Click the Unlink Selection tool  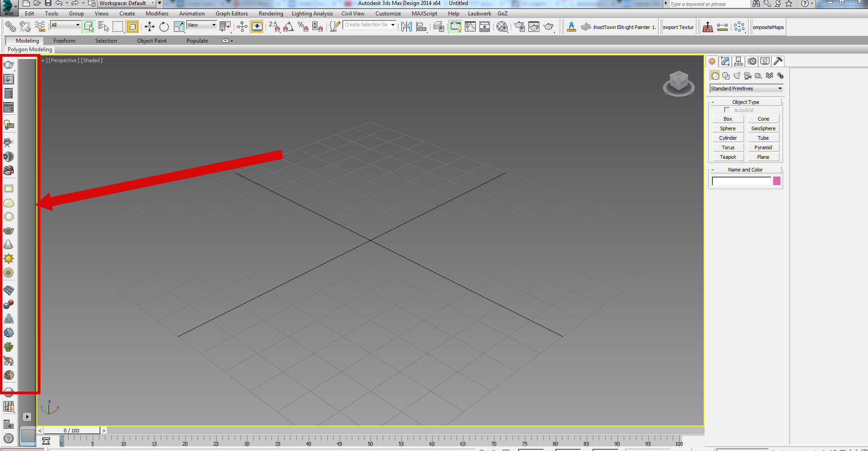(25, 27)
